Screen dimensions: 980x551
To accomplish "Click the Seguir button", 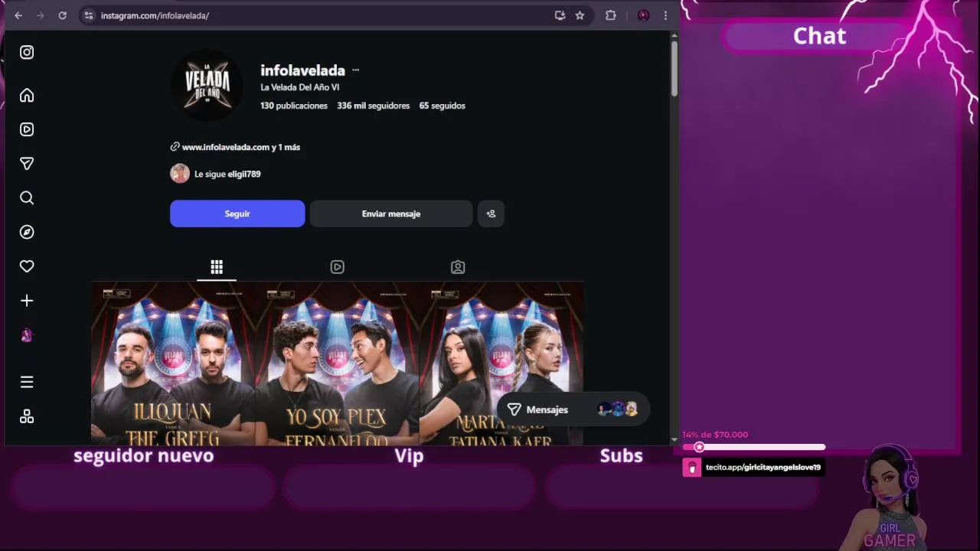I will click(237, 214).
